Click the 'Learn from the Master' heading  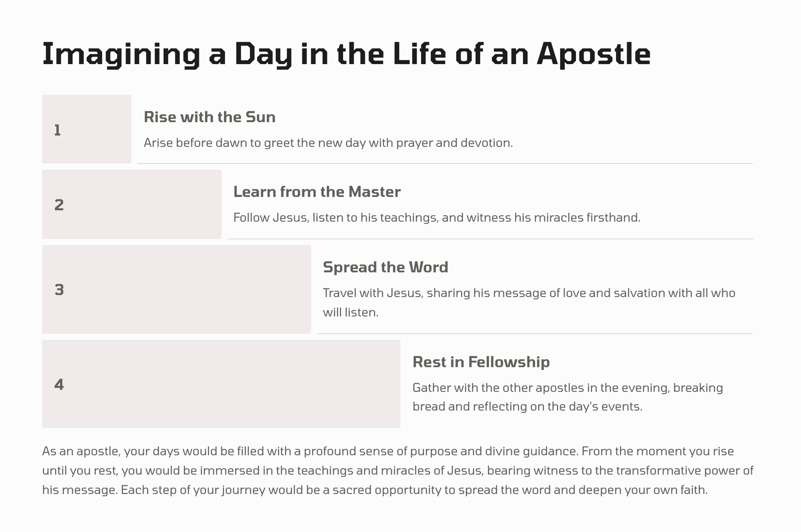317,192
